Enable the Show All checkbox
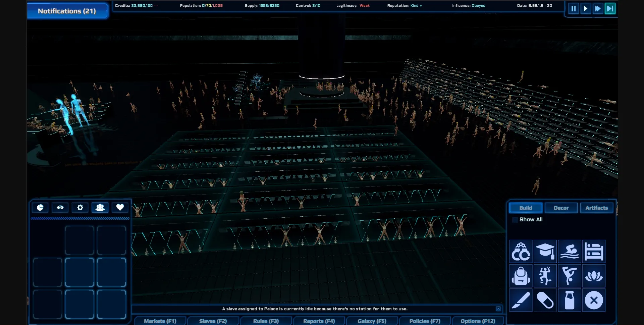 click(515, 220)
